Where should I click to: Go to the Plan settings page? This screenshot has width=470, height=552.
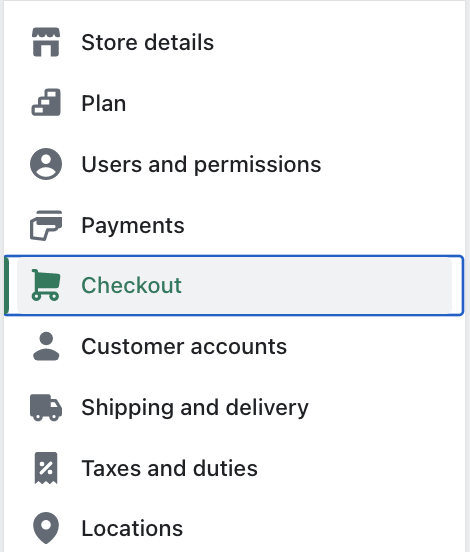point(104,104)
